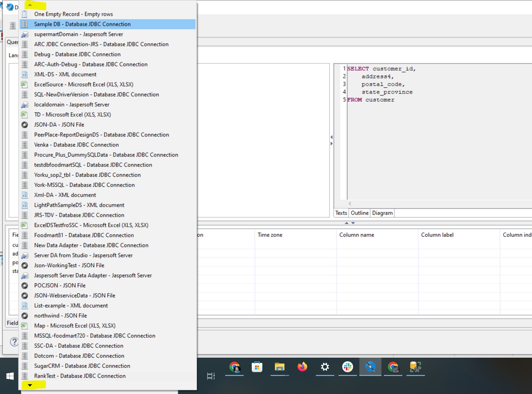532x394 pixels.
Task: Select New Data Adapter JDBC entry
Action: click(x=108, y=245)
